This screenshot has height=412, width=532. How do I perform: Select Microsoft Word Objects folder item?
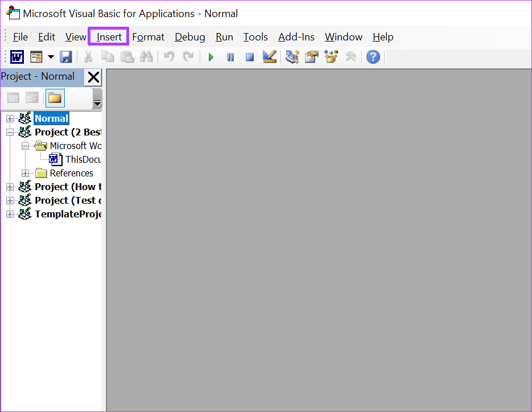[x=75, y=146]
